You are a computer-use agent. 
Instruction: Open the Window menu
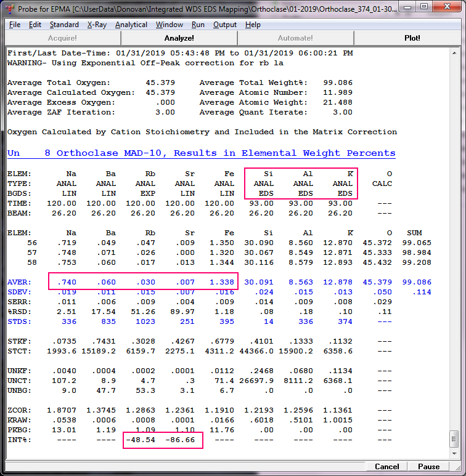[x=170, y=25]
